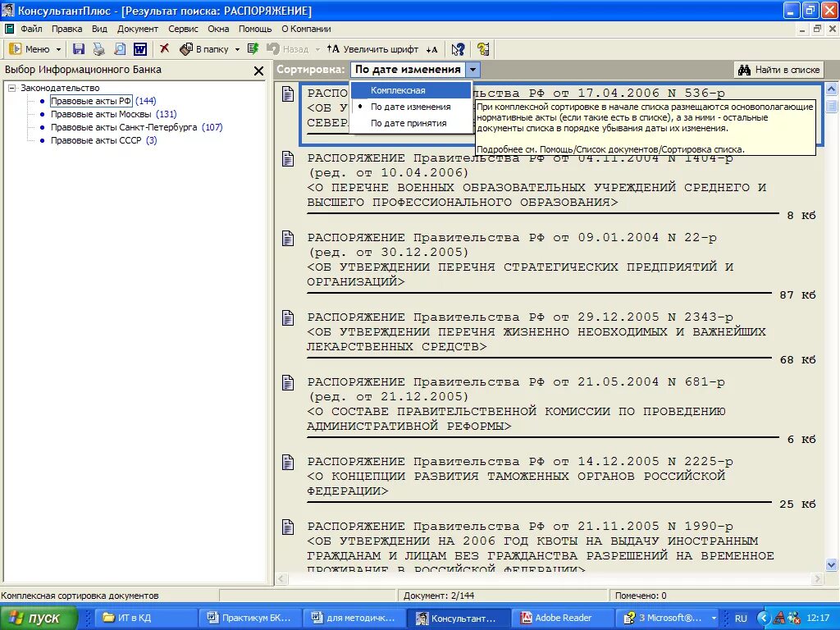Choose По дате принятия sorting option
840x630 pixels.
pyautogui.click(x=411, y=123)
